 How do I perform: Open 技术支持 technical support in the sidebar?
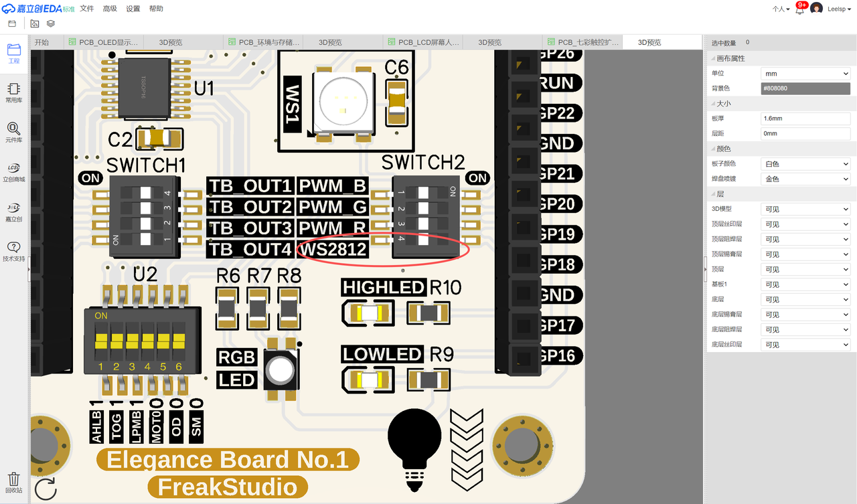tap(14, 251)
